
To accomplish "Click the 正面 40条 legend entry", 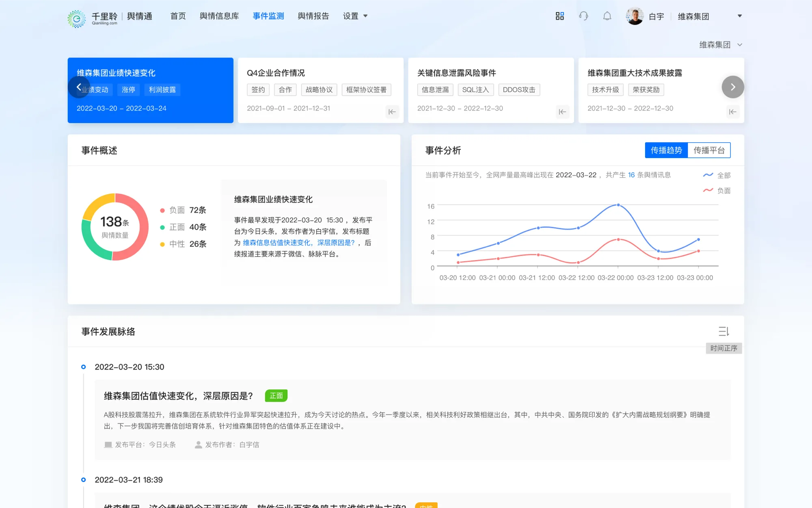I will coord(183,227).
